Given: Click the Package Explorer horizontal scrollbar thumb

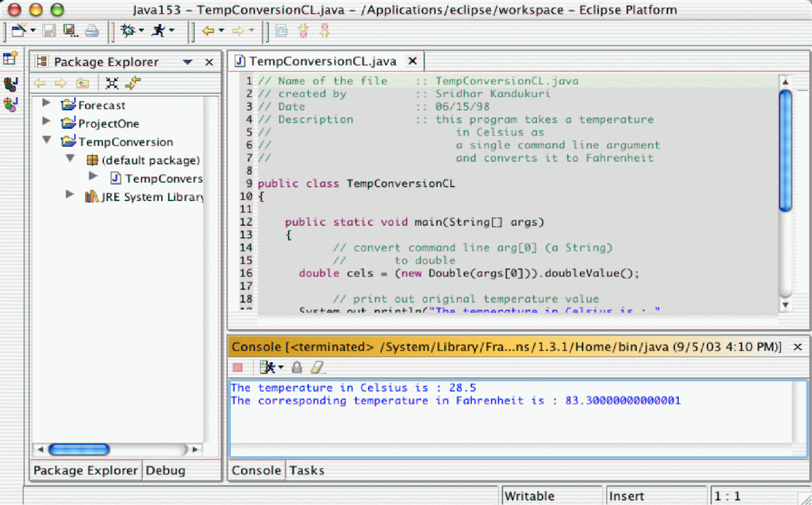Looking at the screenshot, I should point(79,450).
